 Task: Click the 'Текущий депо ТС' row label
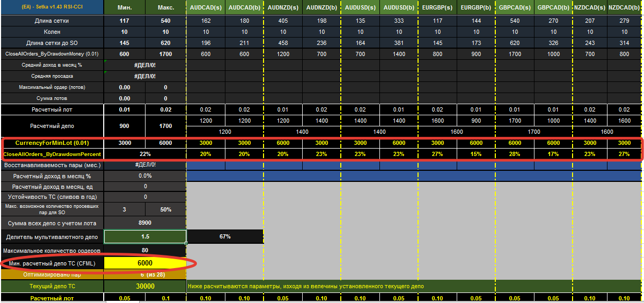(x=52, y=286)
